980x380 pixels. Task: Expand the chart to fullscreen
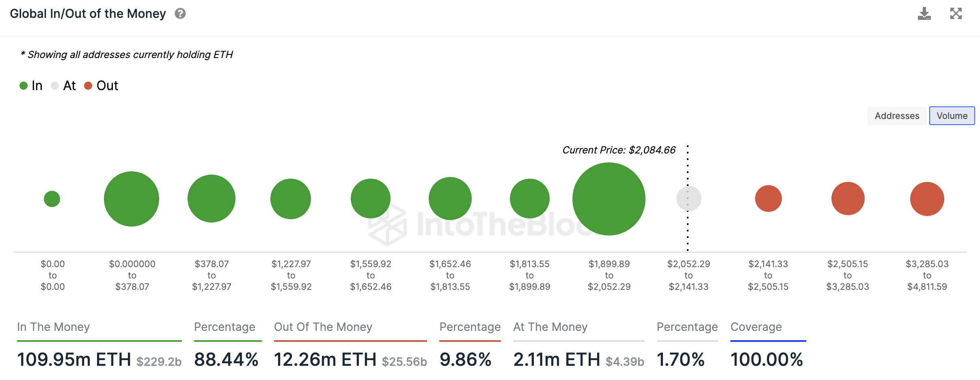[956, 14]
